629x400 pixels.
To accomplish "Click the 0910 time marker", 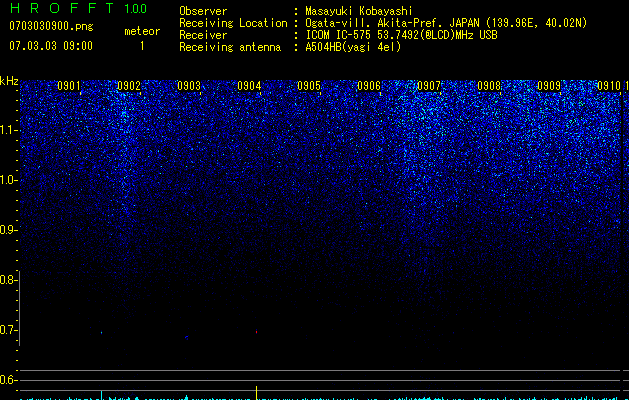I will [x=609, y=86].
